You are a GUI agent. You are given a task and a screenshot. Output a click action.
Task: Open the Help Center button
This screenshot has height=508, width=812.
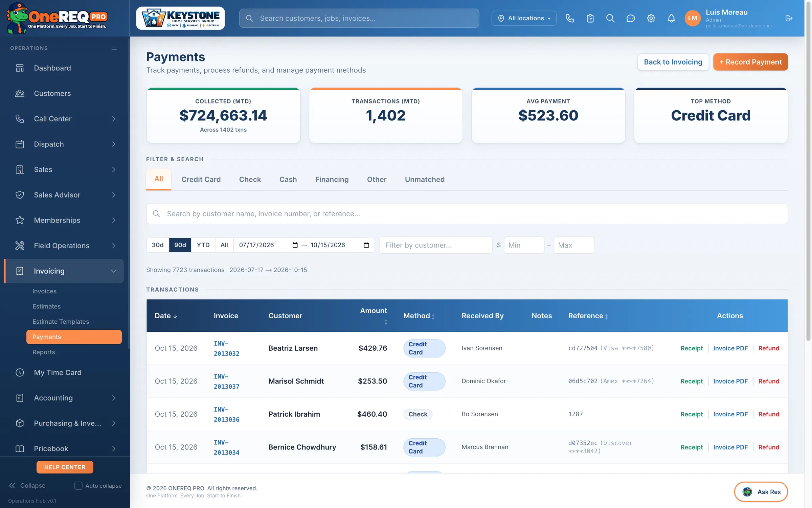pos(65,467)
